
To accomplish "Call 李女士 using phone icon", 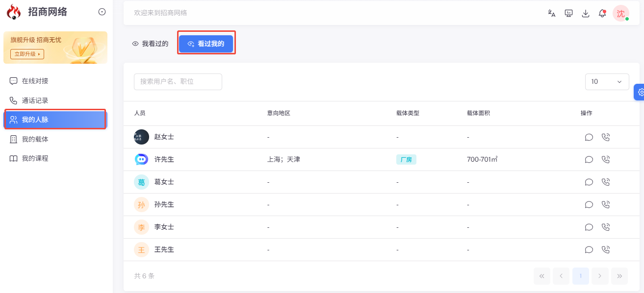I will [606, 227].
